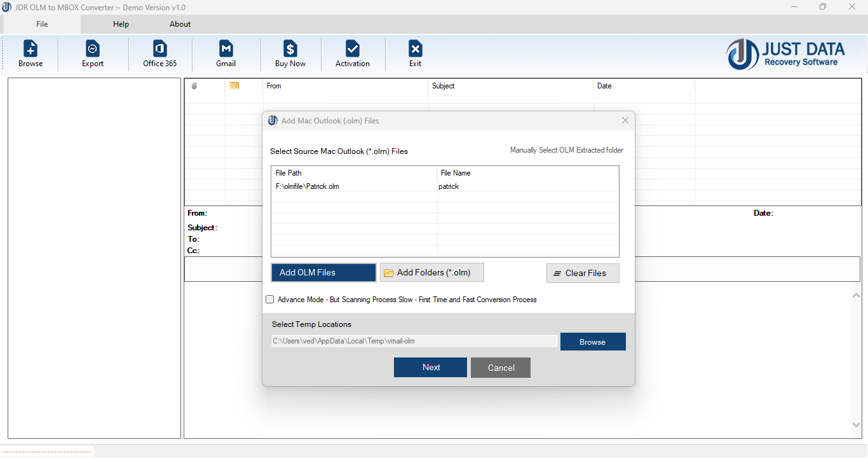The height and width of the screenshot is (458, 868).
Task: Click the Add OLM Files button
Action: (x=323, y=272)
